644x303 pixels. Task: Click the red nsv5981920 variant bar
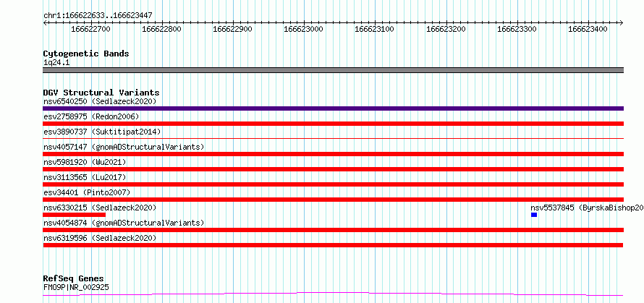pyautogui.click(x=333, y=169)
